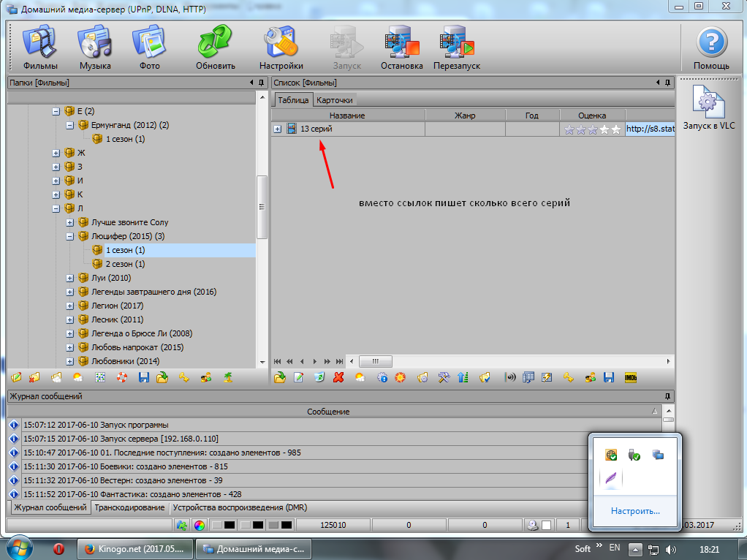Click Настроить... in tray popup
This screenshot has height=560, width=747.
point(635,511)
